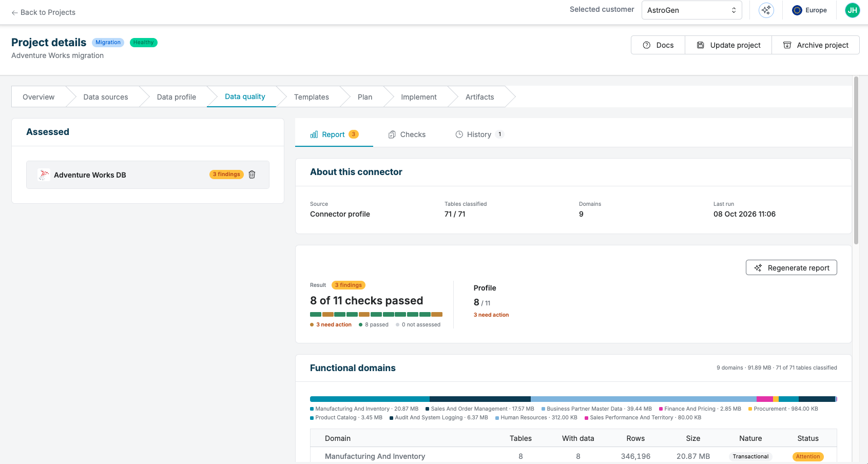The height and width of the screenshot is (464, 868).
Task: Click the Sales And Order Management legend entry
Action: click(480, 409)
